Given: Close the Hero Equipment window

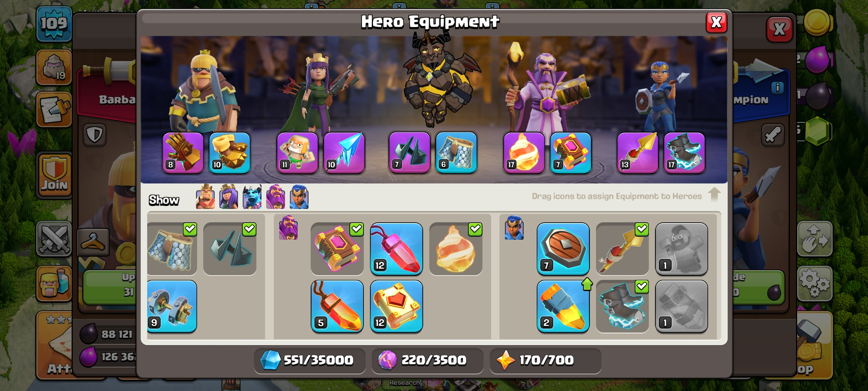Looking at the screenshot, I should tap(716, 22).
